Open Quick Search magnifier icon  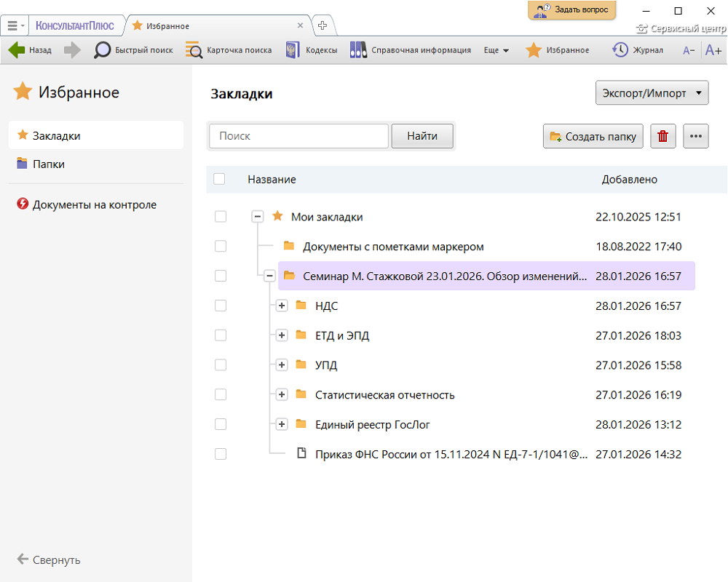pos(103,50)
